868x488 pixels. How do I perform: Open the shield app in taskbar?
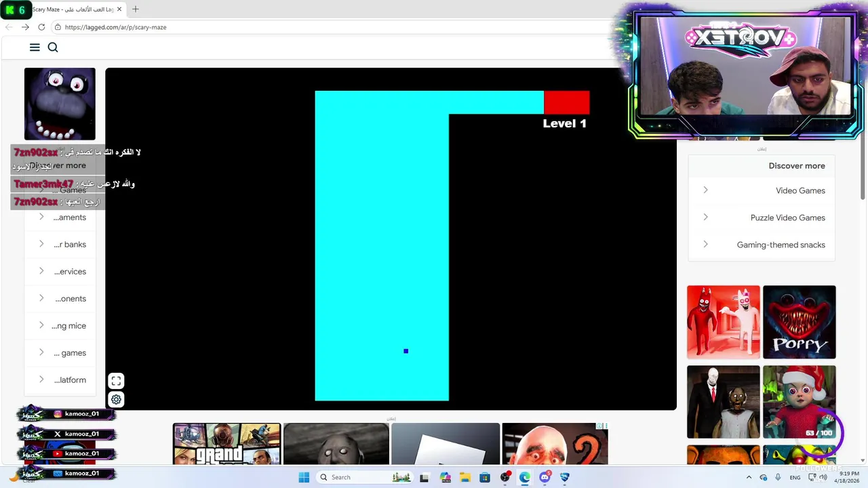point(564,477)
